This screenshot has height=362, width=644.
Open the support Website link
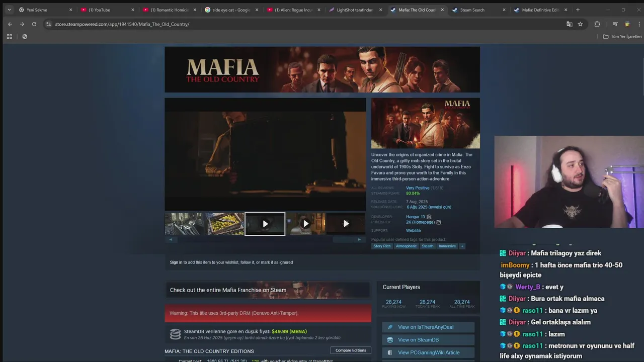[413, 231]
